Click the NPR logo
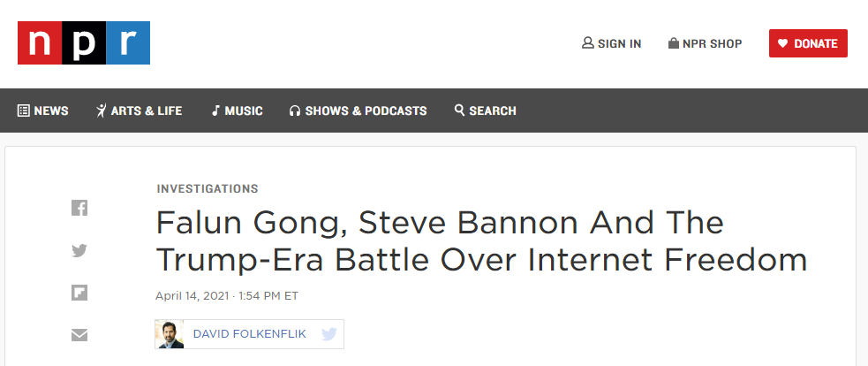The width and height of the screenshot is (868, 366). [84, 43]
